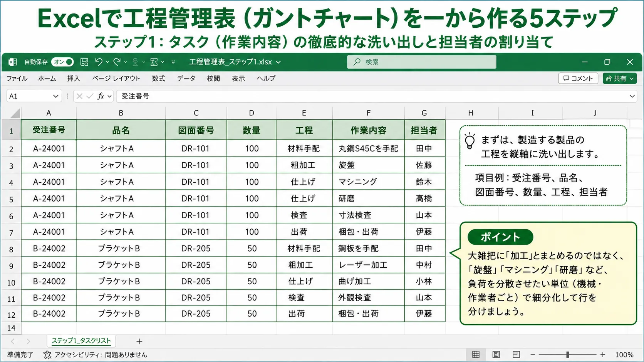Open the 数式 tab

point(158,78)
